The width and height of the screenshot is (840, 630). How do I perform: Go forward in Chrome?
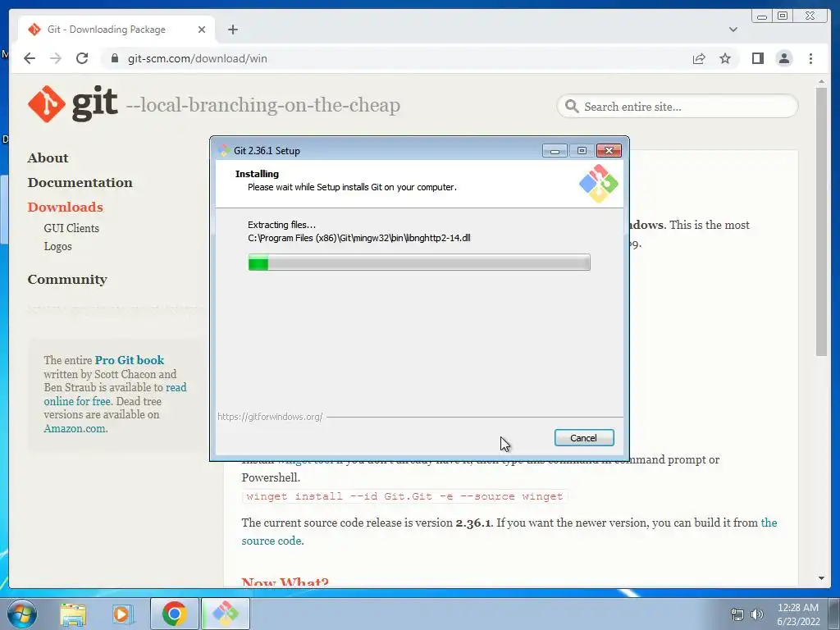coord(56,58)
